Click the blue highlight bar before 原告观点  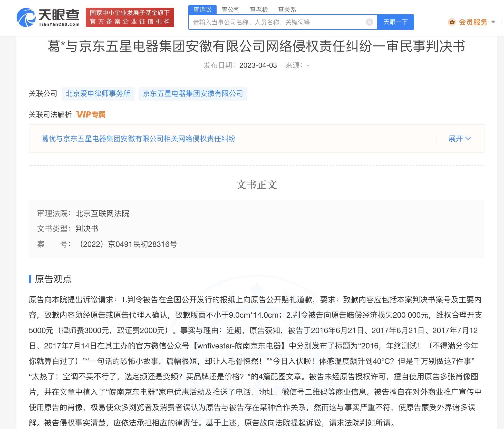coord(30,280)
